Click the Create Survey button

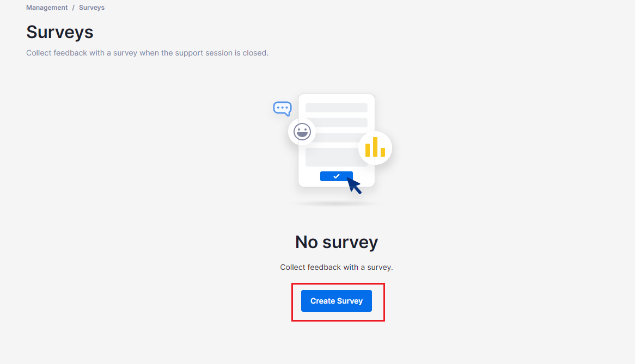(336, 300)
